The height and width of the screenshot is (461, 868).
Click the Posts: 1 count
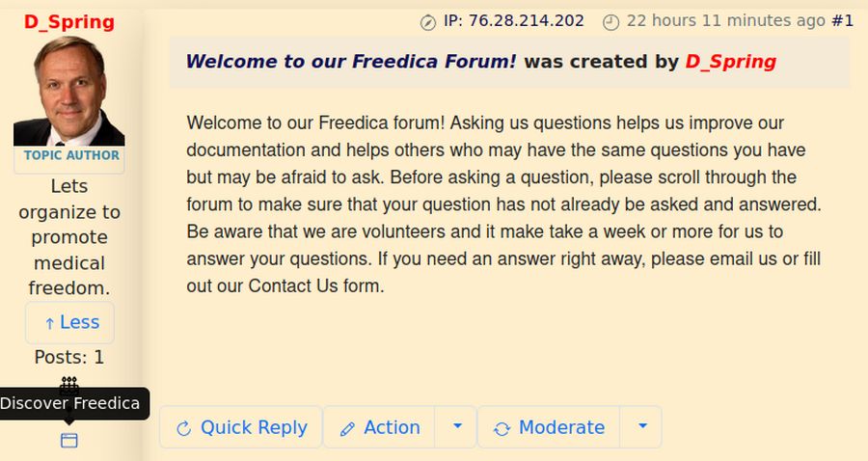pos(69,357)
